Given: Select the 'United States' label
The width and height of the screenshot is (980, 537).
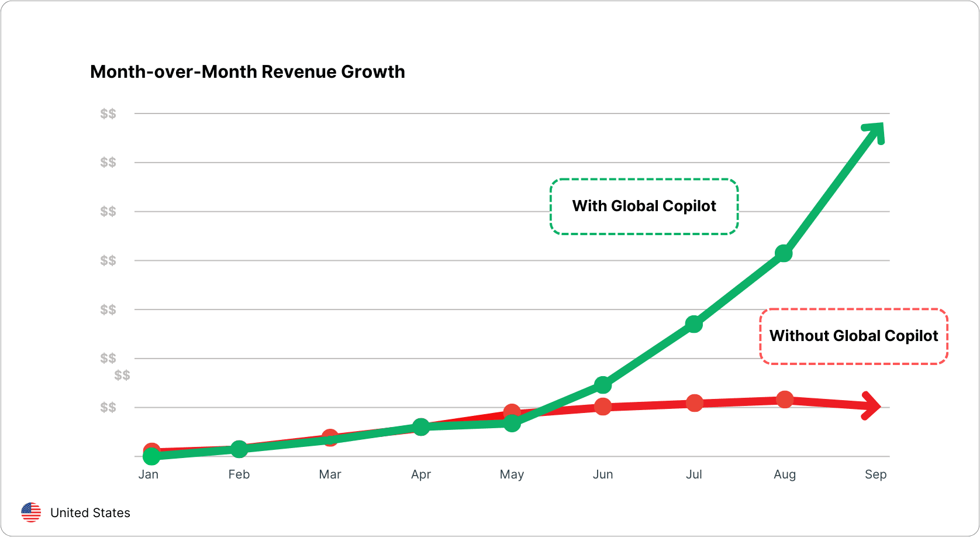Looking at the screenshot, I should (x=90, y=513).
